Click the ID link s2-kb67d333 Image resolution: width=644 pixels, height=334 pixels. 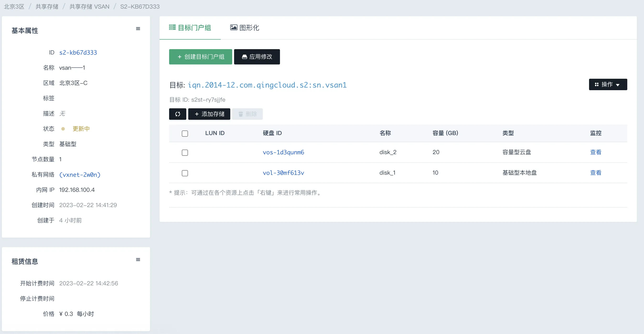[x=78, y=52]
